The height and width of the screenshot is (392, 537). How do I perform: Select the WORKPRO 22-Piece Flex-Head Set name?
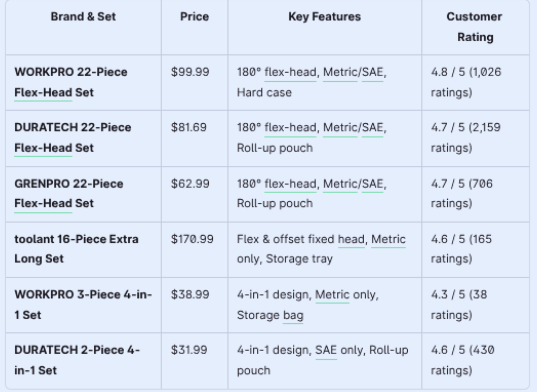click(71, 82)
